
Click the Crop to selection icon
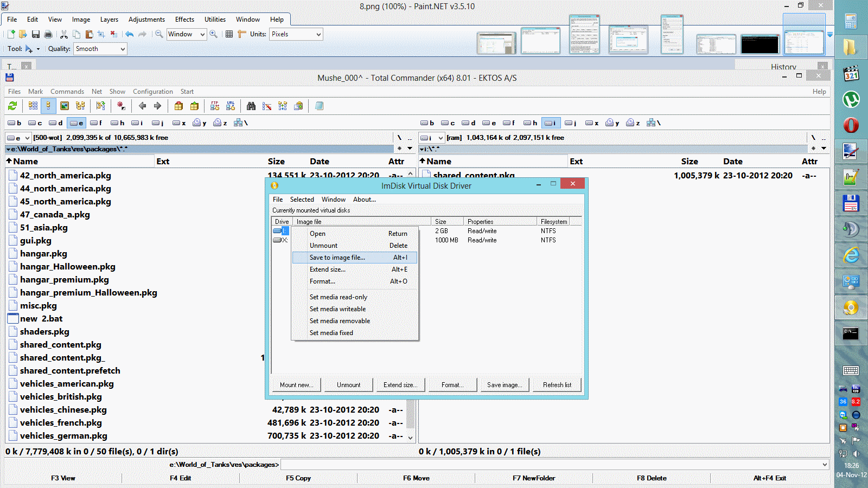coord(101,34)
